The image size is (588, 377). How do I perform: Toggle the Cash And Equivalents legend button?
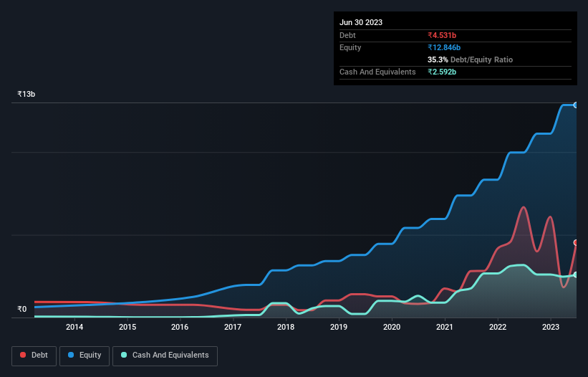(x=165, y=355)
